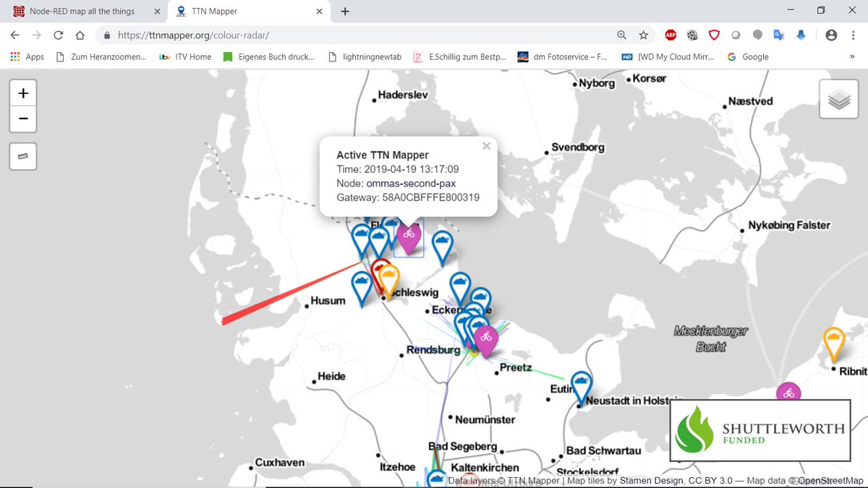Click the film reel extension icon

692,35
